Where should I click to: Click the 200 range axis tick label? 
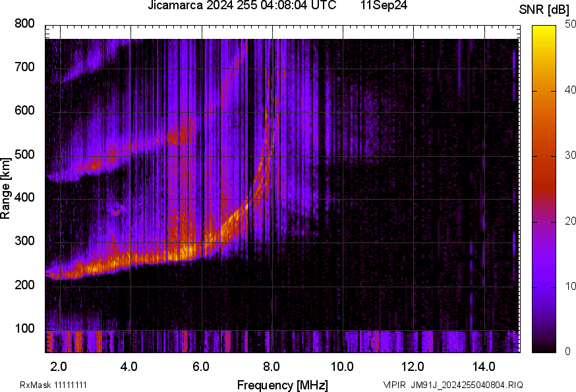coord(24,286)
